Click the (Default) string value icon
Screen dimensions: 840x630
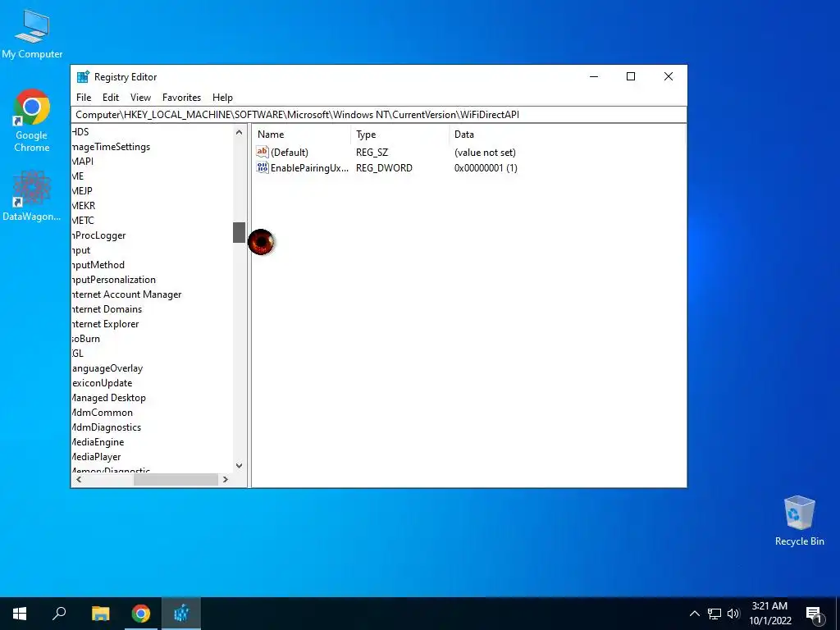tap(262, 152)
